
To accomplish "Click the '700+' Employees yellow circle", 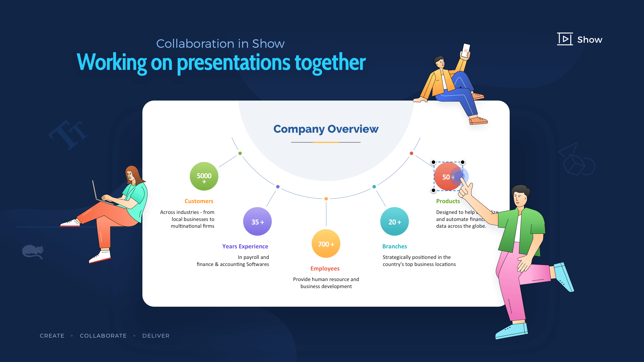I will tap(326, 244).
